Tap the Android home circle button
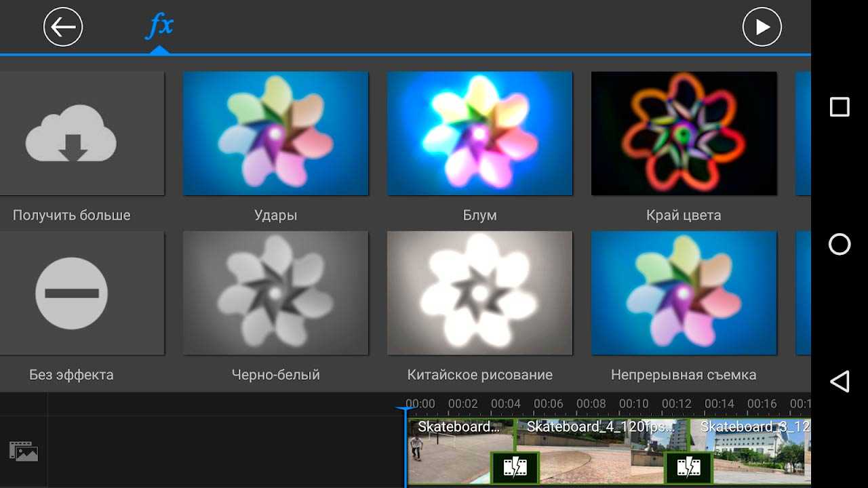 [x=840, y=244]
